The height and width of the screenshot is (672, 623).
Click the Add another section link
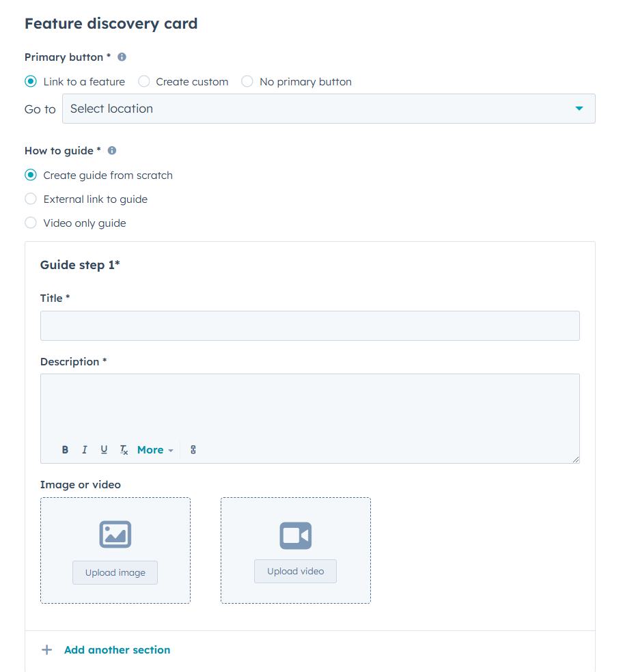click(117, 650)
